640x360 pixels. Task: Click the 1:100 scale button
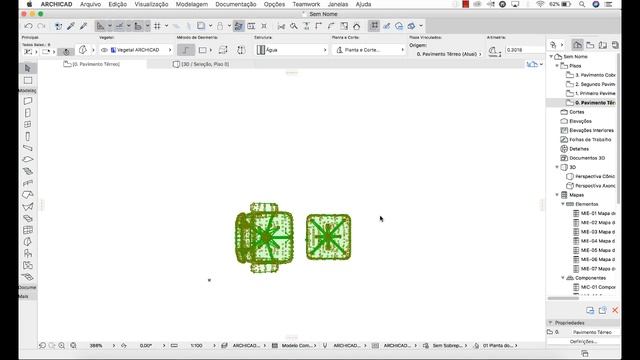[x=196, y=345]
